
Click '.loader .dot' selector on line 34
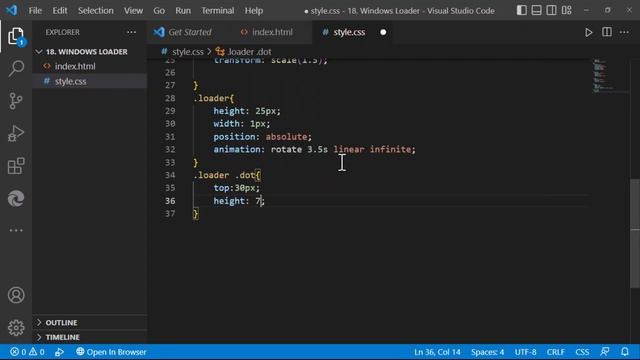click(x=224, y=175)
